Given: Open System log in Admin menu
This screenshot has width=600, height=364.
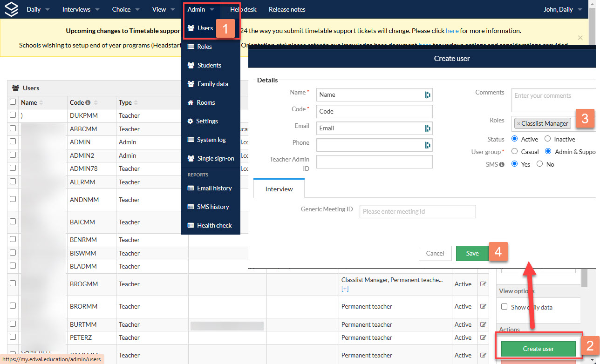Looking at the screenshot, I should [211, 140].
